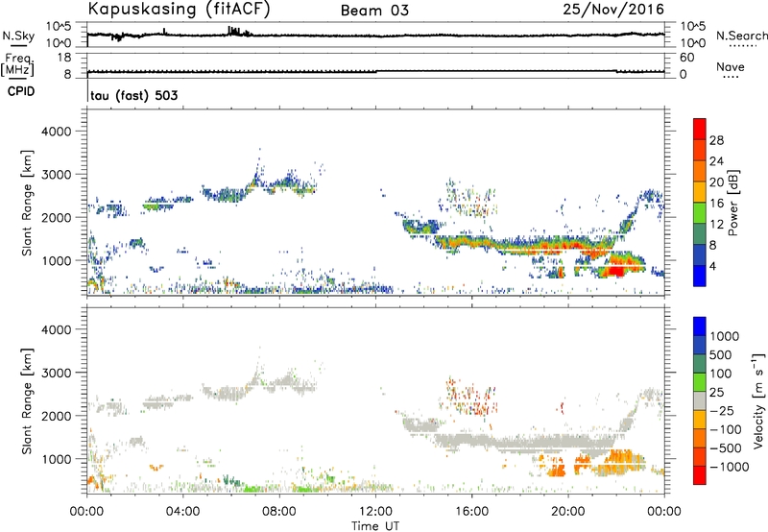Pick the yellow 16–20 dB Power colorbar segment

[x=700, y=192]
